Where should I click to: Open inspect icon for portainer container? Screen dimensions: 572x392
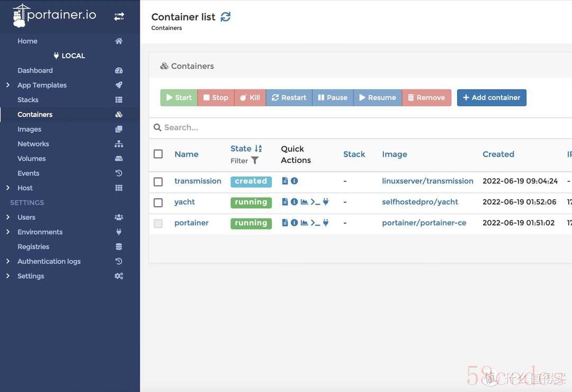click(x=294, y=222)
